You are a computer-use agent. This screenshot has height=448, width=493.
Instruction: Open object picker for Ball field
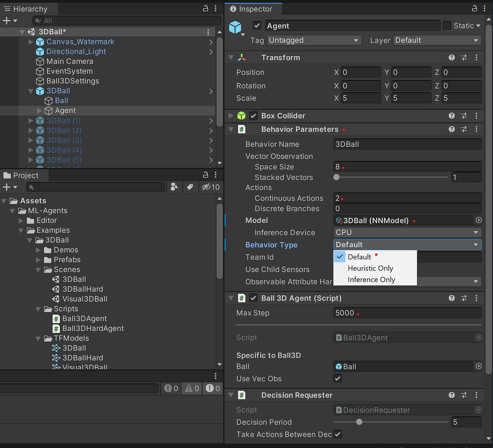[479, 366]
